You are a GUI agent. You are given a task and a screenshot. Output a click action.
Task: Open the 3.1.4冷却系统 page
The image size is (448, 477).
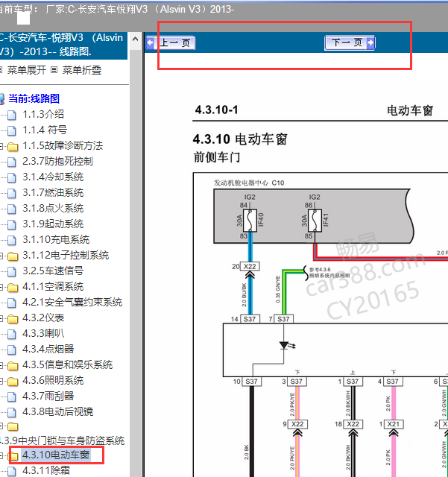pos(53,177)
